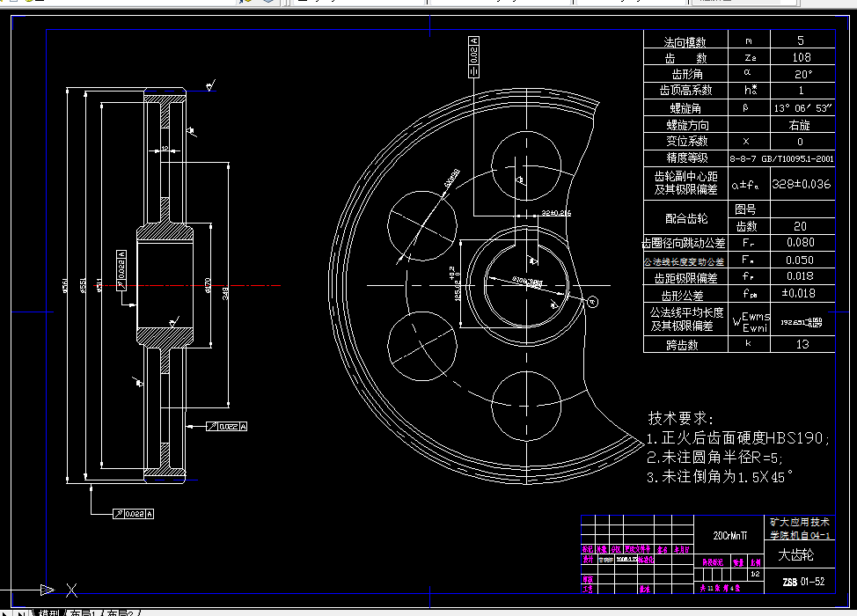Pick the span tooth count value 13
Screen dimensions: 857x616
802,344
